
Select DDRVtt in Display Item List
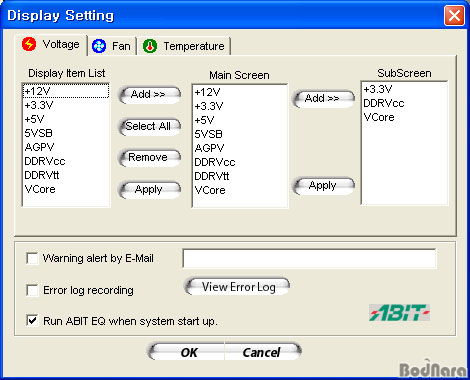pos(66,175)
